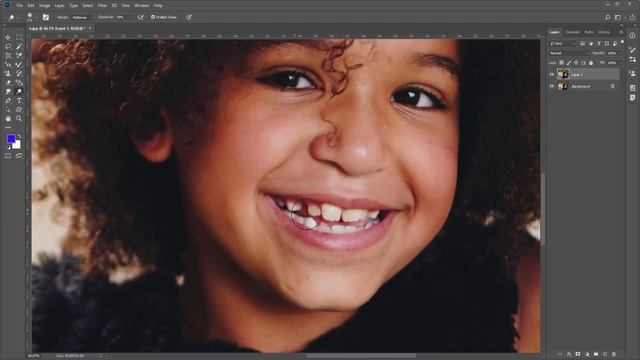
Task: Open the Exposure slider dropdown arrow
Action: point(130,18)
